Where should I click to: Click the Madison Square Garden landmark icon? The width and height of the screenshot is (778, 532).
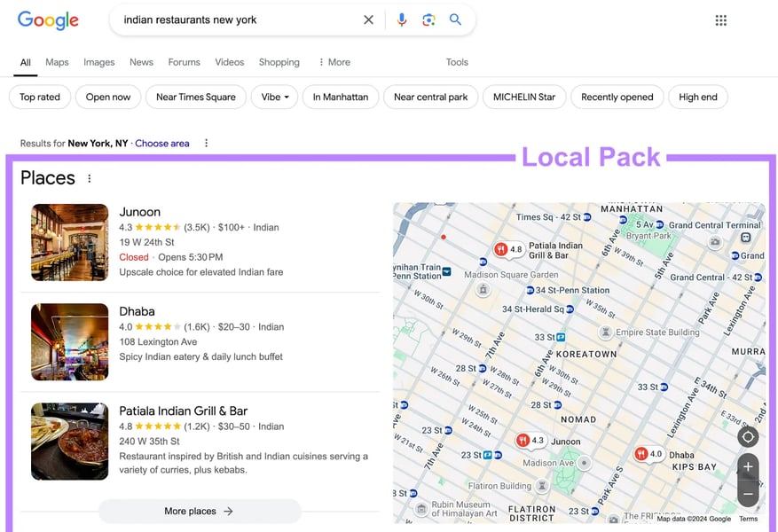click(x=483, y=289)
